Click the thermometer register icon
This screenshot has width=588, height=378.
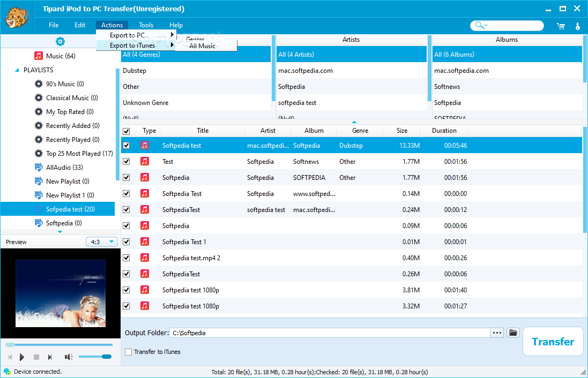point(577,26)
